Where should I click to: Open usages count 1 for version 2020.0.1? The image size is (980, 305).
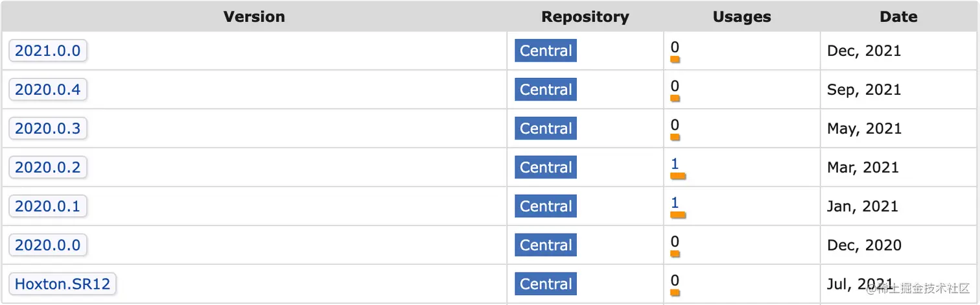(x=675, y=202)
